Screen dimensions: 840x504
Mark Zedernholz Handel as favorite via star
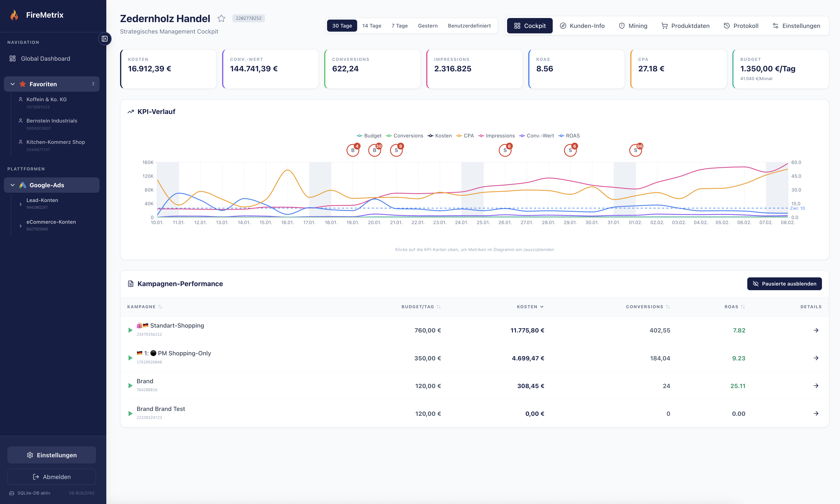(x=222, y=18)
